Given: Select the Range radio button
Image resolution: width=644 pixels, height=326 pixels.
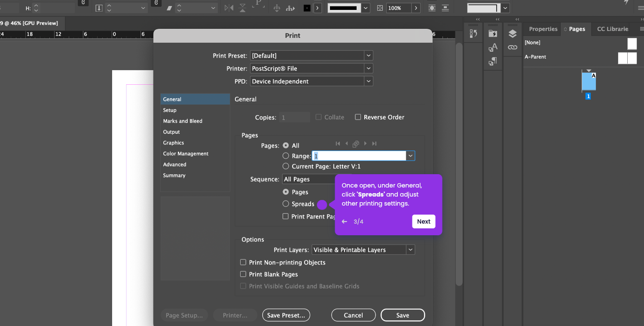Looking at the screenshot, I should [x=286, y=156].
